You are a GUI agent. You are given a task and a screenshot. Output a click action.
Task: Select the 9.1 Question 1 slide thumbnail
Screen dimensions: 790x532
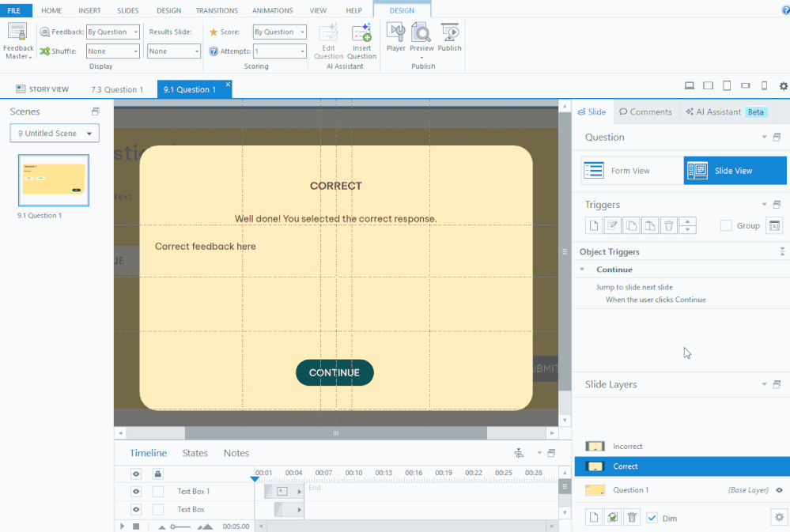[54, 180]
